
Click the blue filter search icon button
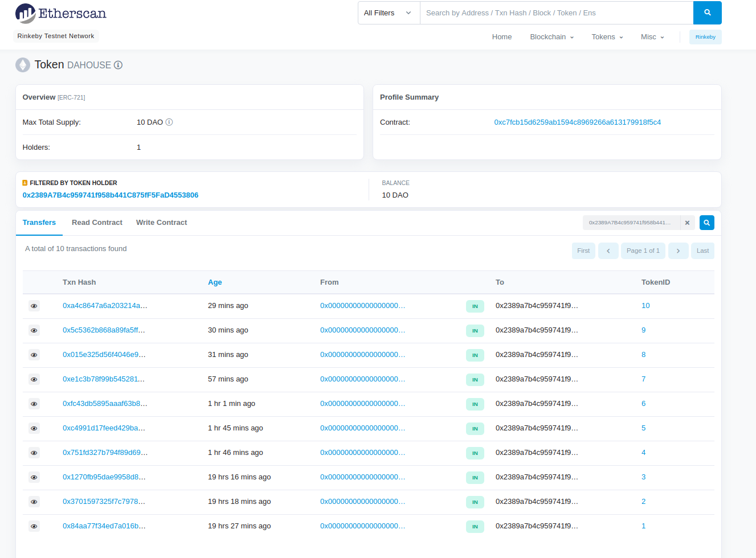[x=706, y=223]
